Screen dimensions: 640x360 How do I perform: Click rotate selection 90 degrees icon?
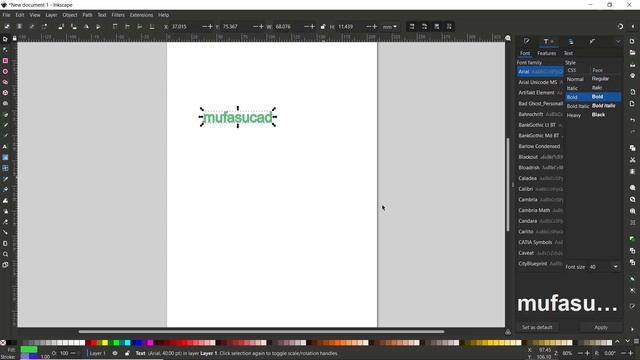(x=61, y=27)
